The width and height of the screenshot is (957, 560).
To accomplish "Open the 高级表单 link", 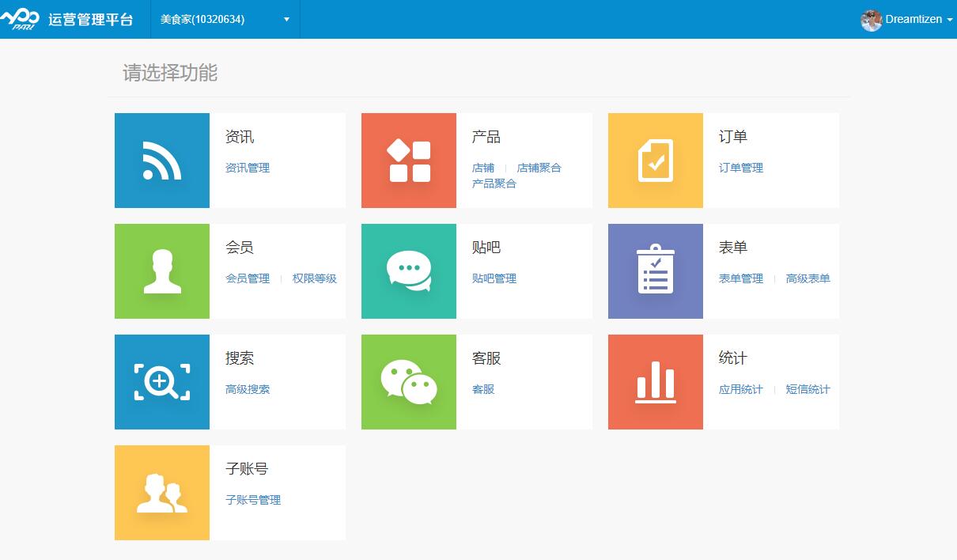I will point(808,278).
